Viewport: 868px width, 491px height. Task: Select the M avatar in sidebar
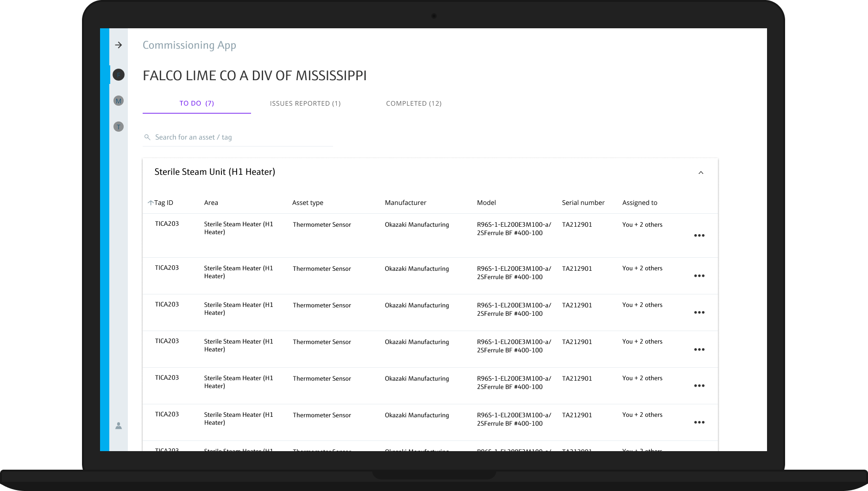click(x=119, y=101)
